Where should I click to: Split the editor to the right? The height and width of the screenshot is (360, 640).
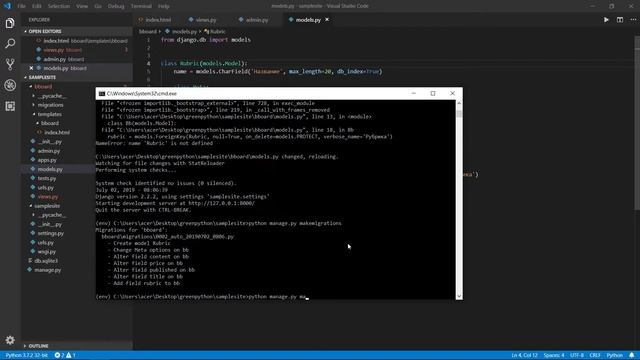click(x=620, y=20)
